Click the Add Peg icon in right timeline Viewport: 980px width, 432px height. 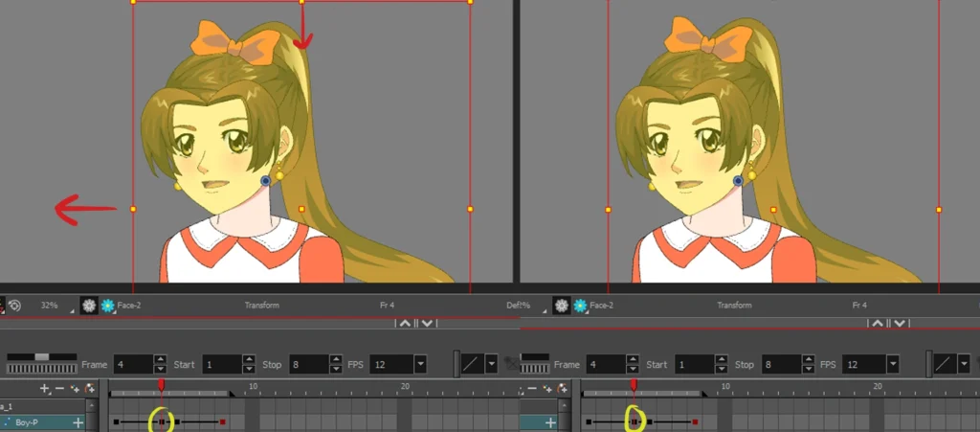(x=562, y=388)
